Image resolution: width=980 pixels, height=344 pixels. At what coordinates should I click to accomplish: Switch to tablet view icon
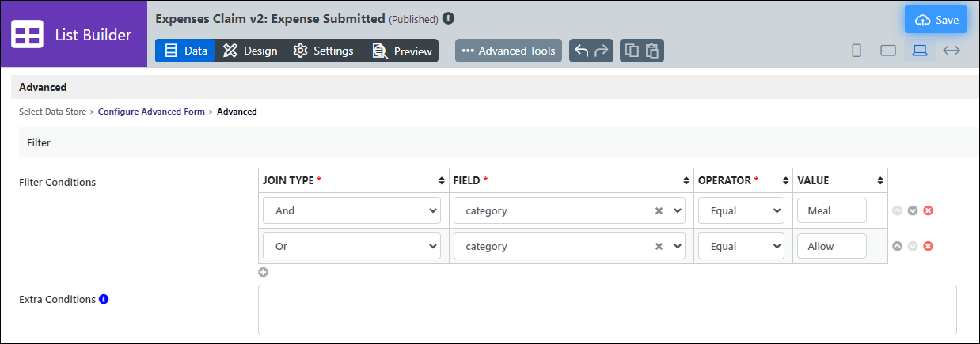[888, 51]
